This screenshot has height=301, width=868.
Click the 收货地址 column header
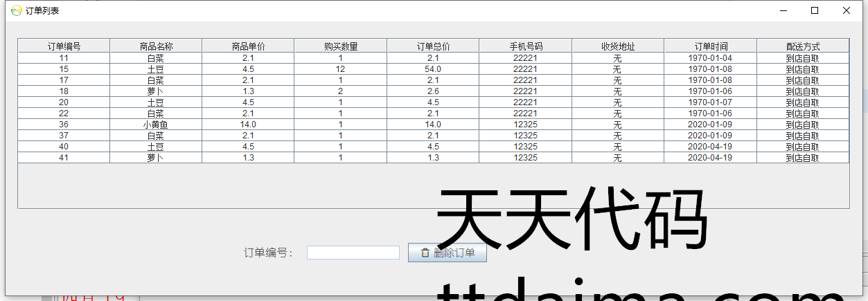pyautogui.click(x=618, y=46)
